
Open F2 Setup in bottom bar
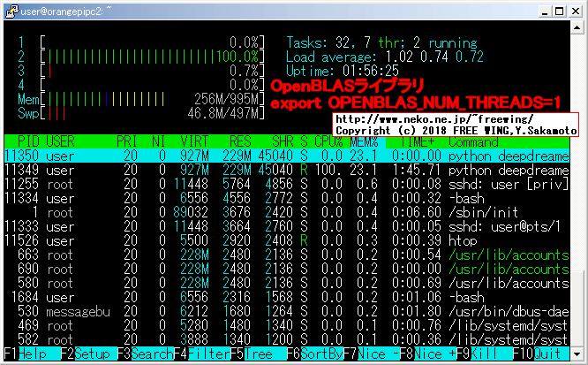[89, 354]
